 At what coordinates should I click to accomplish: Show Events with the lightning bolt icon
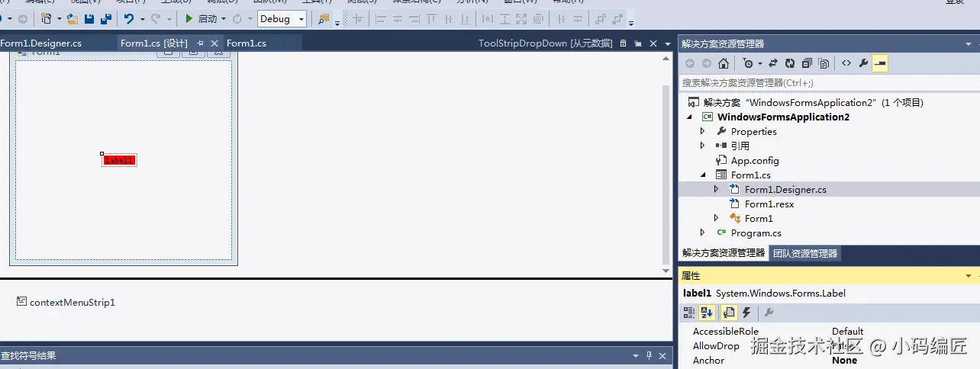point(747,313)
